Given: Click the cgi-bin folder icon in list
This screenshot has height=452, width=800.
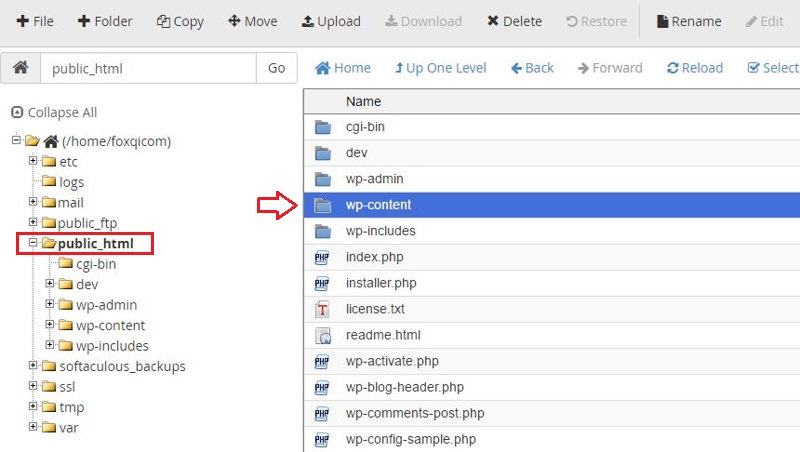Looking at the screenshot, I should [322, 127].
